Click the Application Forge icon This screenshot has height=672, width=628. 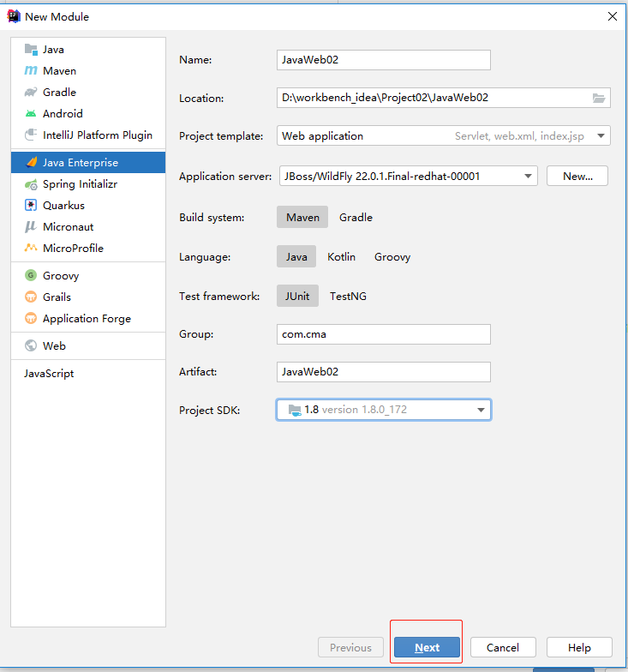[x=31, y=318]
